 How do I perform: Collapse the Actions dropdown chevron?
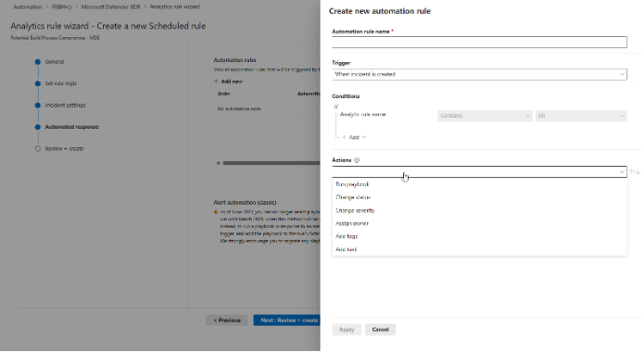pyautogui.click(x=622, y=171)
